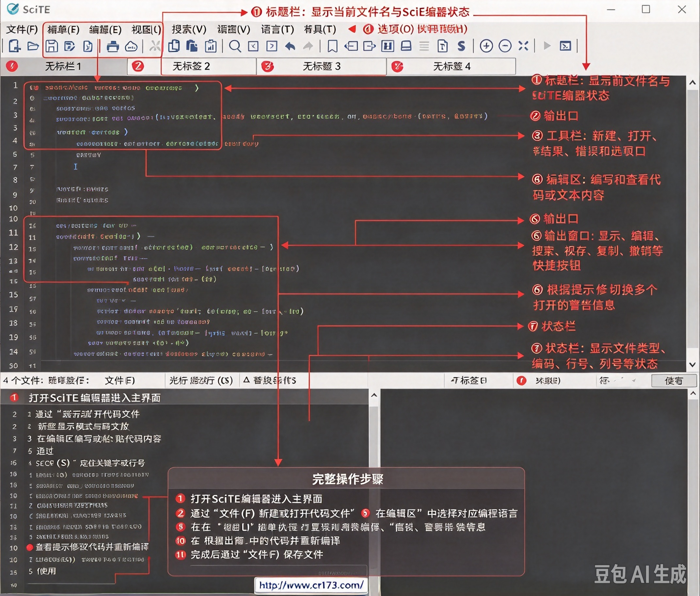The image size is (700, 596).
Task: Click the Undo arrow toolbar icon
Action: pos(290,46)
